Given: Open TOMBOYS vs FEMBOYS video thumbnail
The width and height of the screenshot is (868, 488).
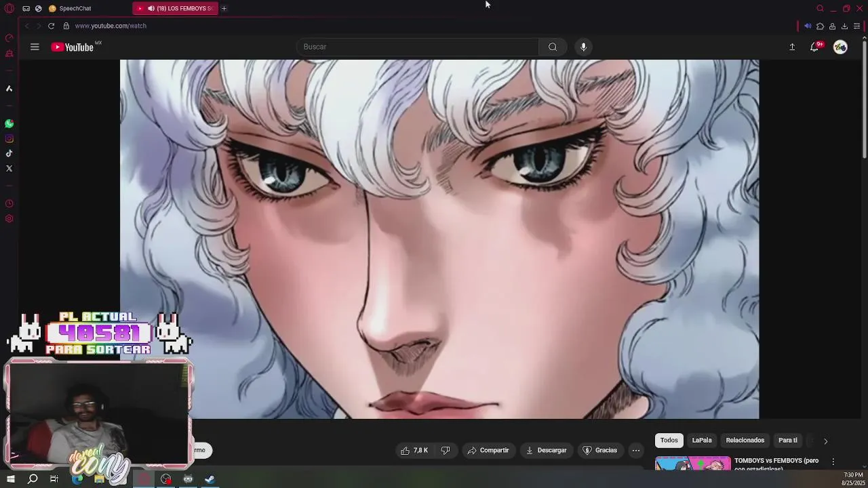Looking at the screenshot, I should pos(693,464).
